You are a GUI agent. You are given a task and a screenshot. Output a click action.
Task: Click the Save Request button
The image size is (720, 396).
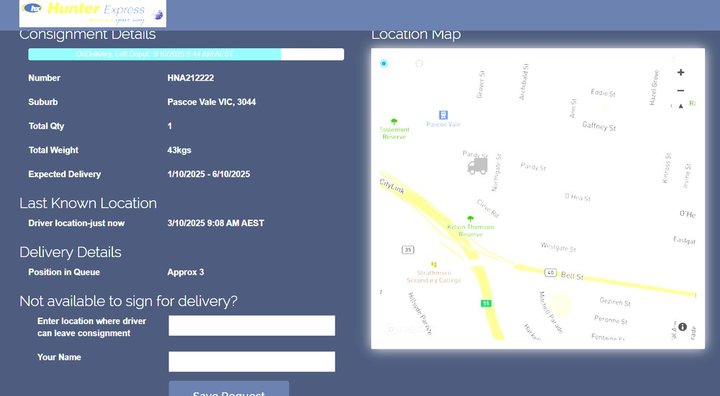(229, 389)
